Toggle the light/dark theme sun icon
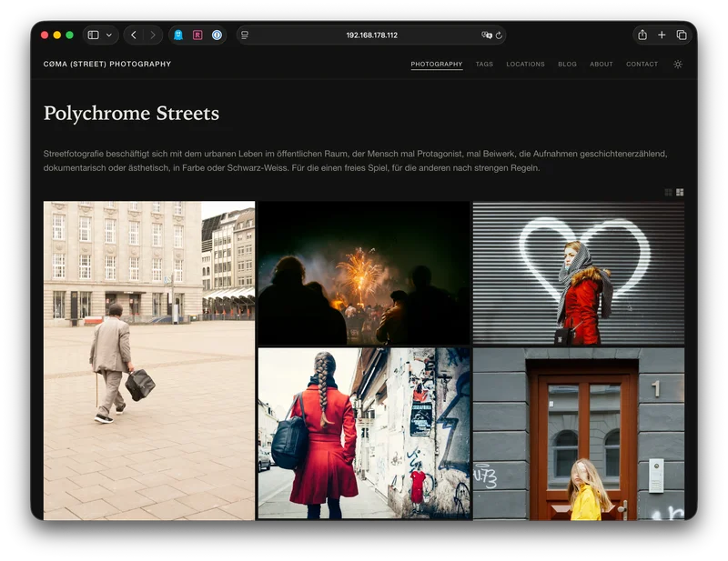Image resolution: width=728 pixels, height=561 pixels. [x=677, y=65]
